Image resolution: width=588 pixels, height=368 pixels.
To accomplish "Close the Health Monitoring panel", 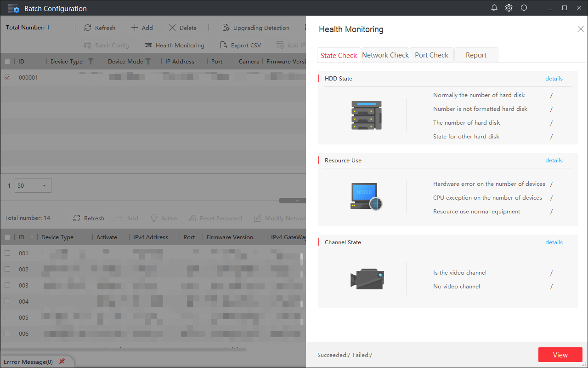I will click(x=580, y=29).
